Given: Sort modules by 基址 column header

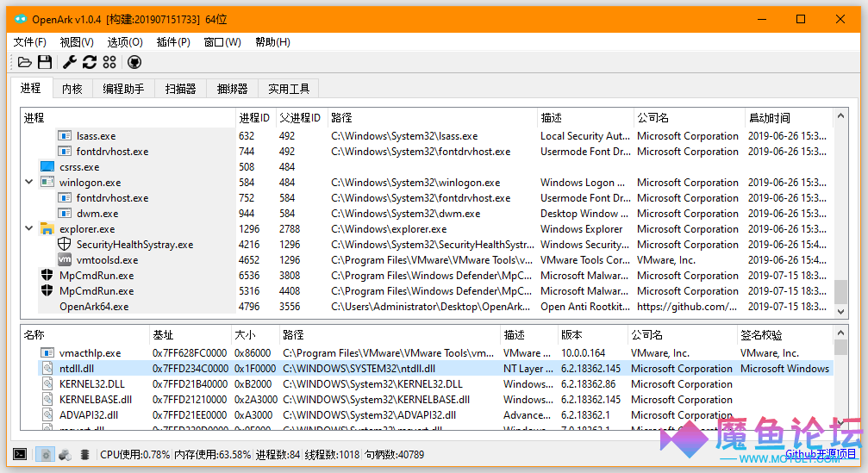Looking at the screenshot, I should pos(190,334).
